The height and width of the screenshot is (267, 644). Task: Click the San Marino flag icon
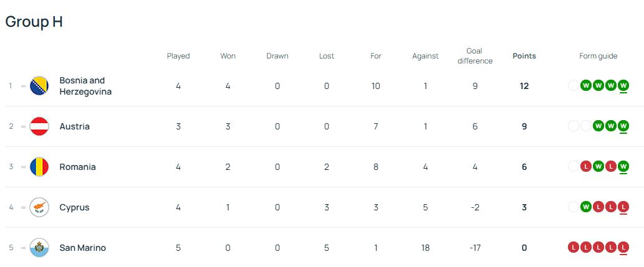(39, 248)
